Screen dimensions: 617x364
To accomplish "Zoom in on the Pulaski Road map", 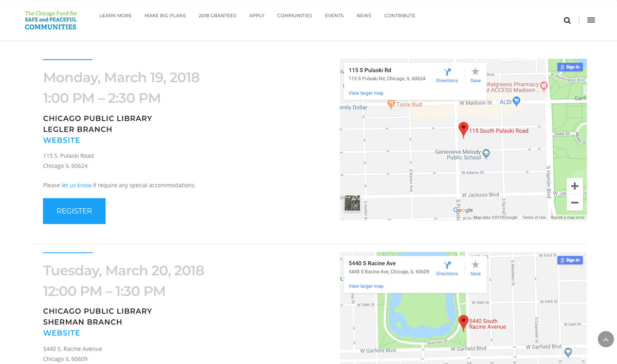I will 574,186.
